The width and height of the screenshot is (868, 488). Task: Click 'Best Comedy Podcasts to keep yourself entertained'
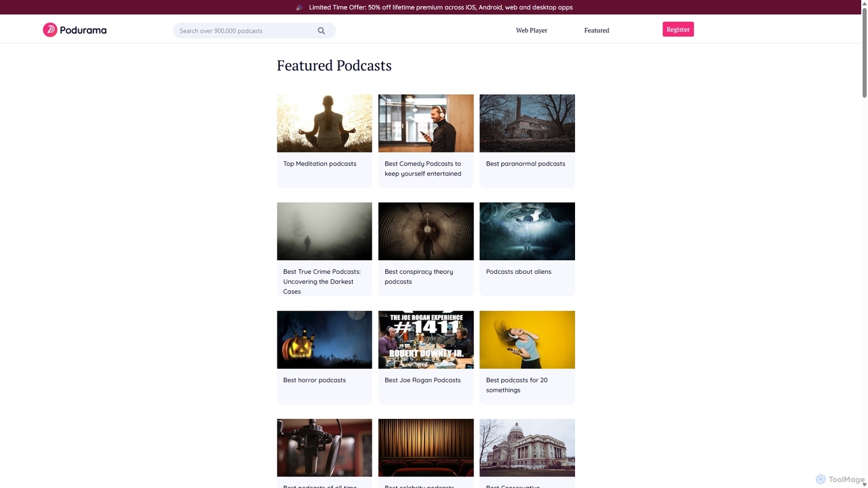[422, 169]
